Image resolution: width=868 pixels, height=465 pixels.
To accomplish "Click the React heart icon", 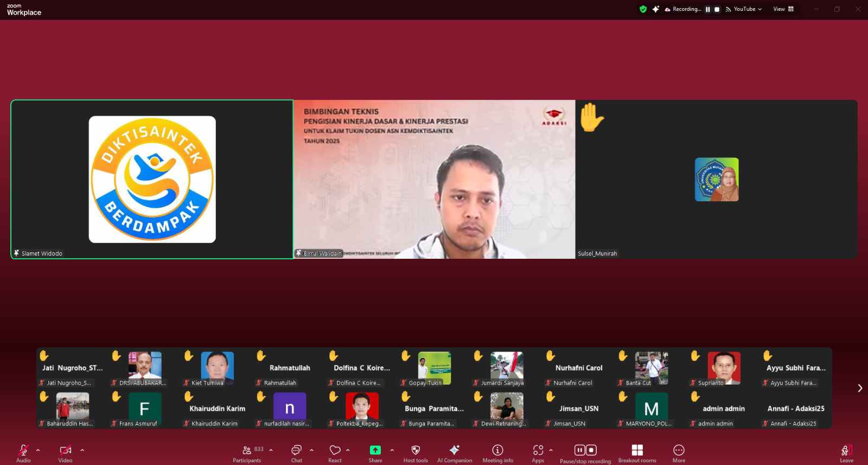I will click(335, 453).
